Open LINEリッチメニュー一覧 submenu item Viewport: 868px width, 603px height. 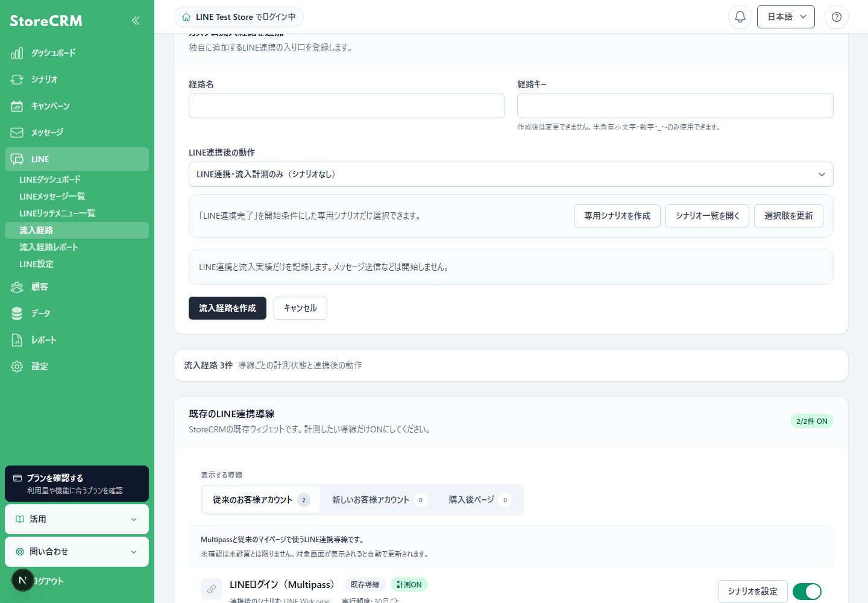coord(57,213)
